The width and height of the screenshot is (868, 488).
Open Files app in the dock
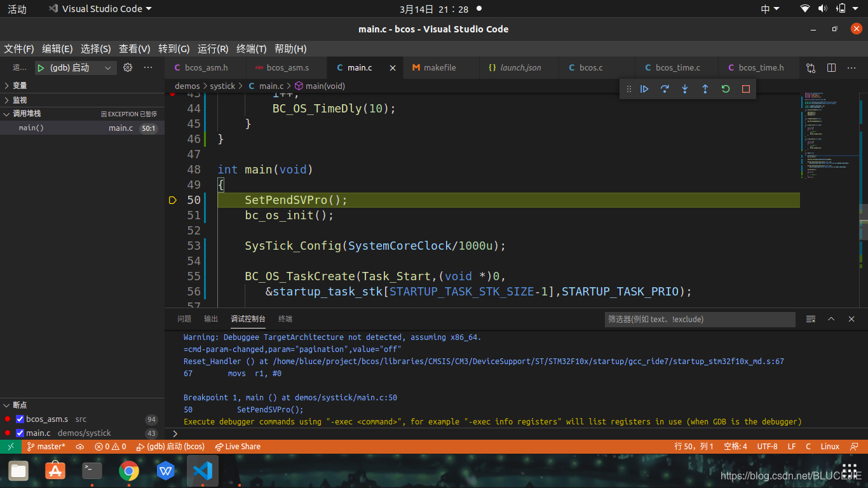[18, 471]
